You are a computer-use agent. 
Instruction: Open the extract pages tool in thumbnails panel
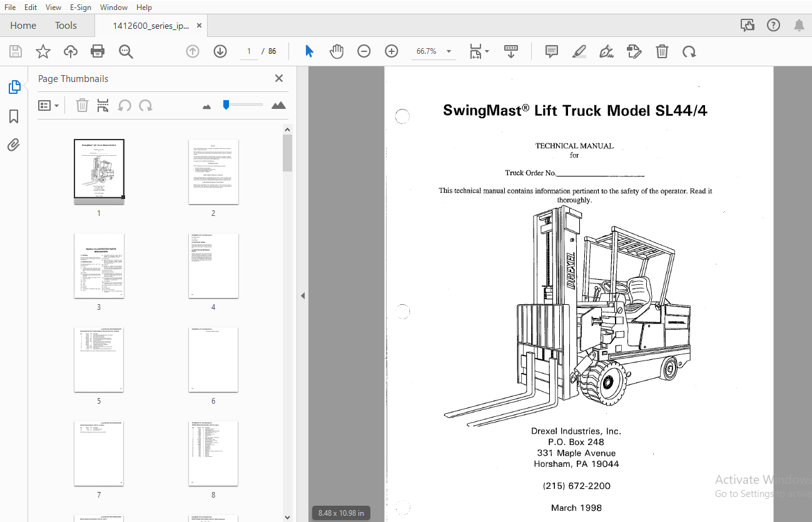click(103, 105)
